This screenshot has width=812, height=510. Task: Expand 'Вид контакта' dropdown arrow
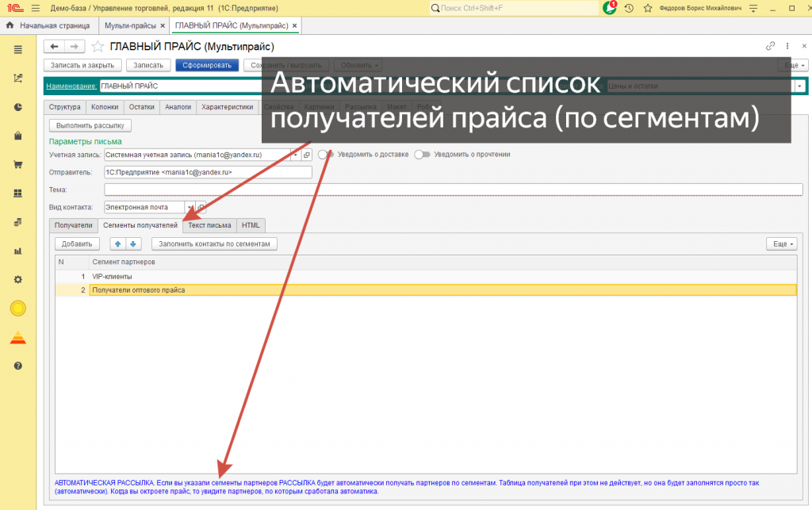pyautogui.click(x=190, y=207)
